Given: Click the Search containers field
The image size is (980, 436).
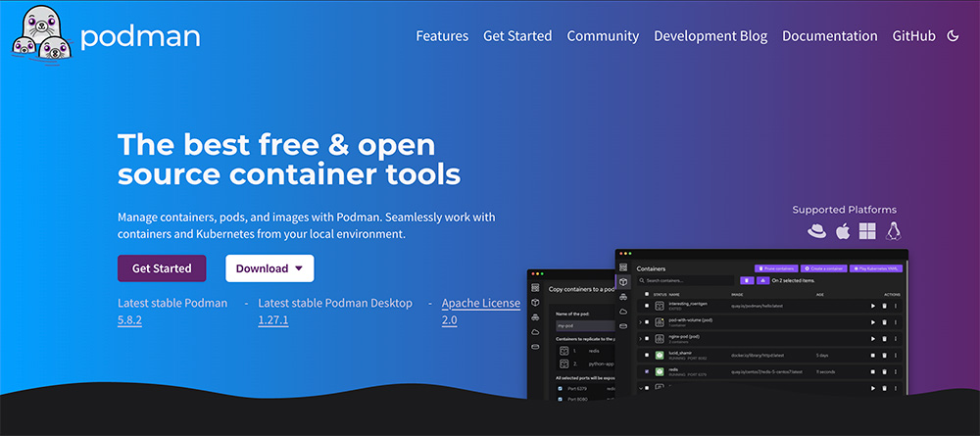Looking at the screenshot, I should pos(686,280).
